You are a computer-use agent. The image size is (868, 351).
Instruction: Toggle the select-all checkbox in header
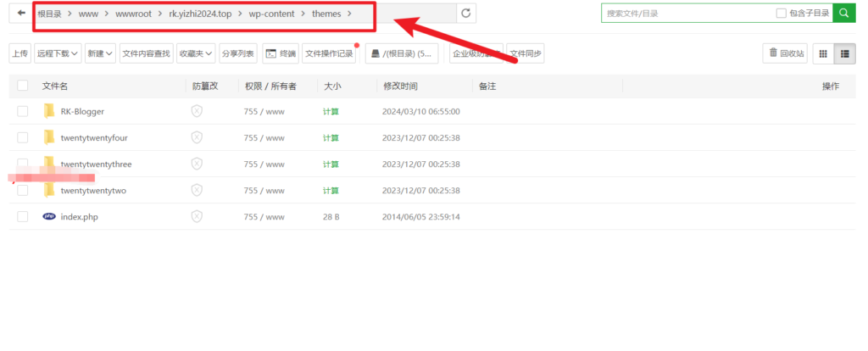pos(23,86)
